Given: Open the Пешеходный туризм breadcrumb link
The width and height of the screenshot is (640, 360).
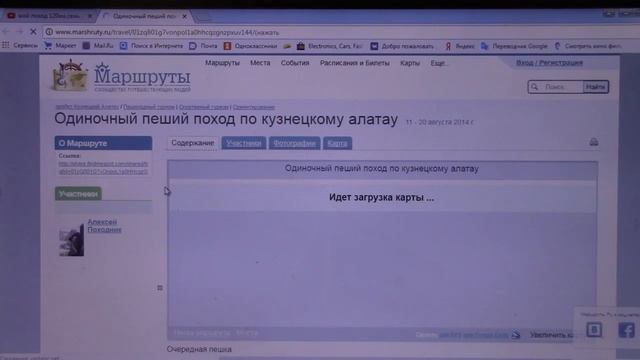Looking at the screenshot, I should point(149,107).
